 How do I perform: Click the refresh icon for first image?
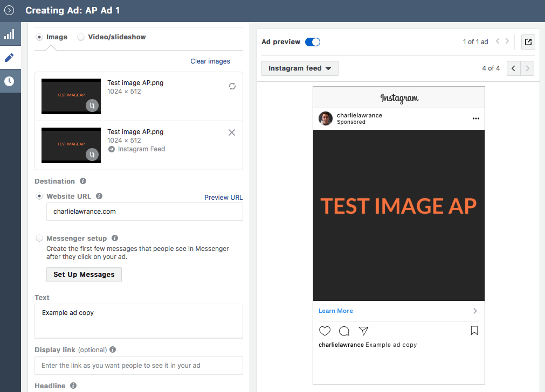tap(232, 86)
